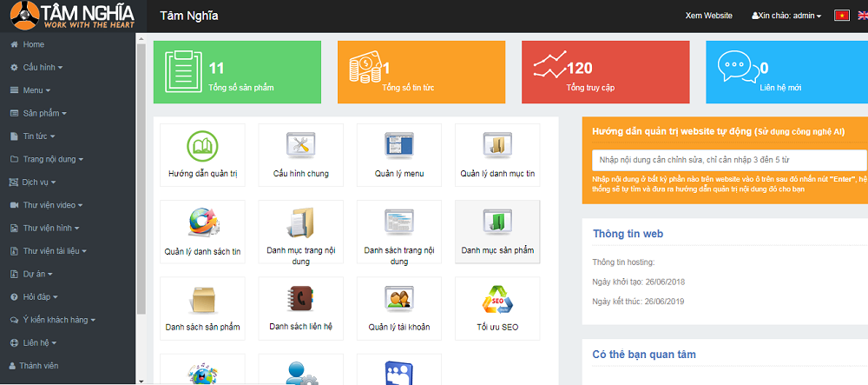Viewport: 868px width, 385px height.
Task: Click the Thông tin web heading
Action: point(628,234)
